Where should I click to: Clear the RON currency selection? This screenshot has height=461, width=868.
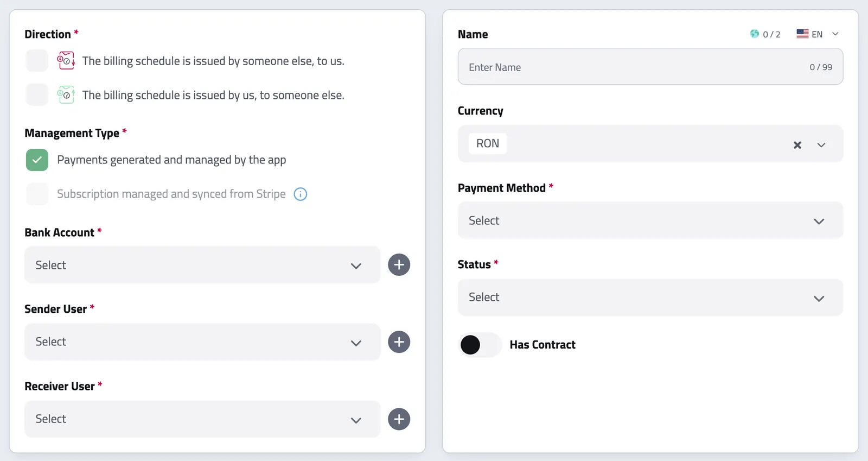(797, 145)
